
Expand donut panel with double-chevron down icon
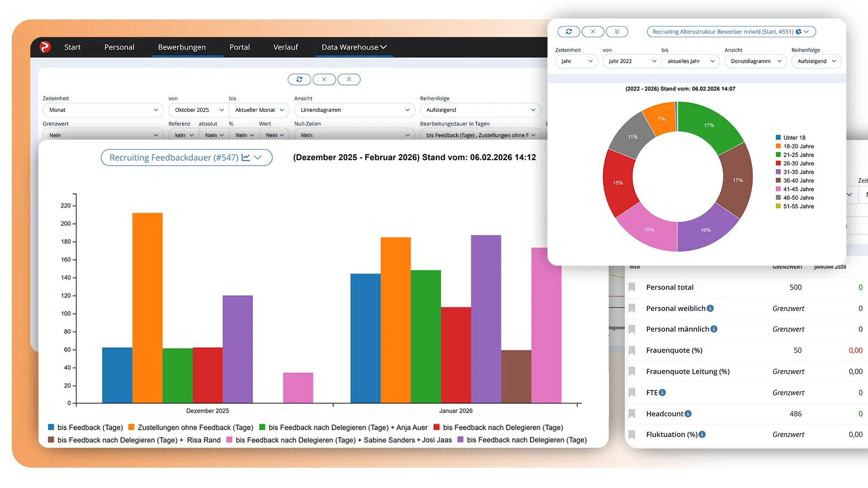tap(617, 32)
